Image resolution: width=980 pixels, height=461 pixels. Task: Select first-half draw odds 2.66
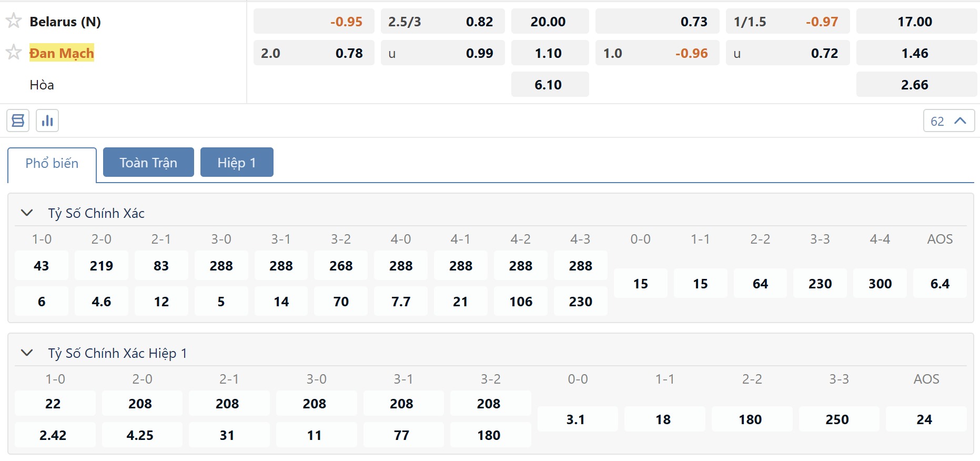point(916,85)
